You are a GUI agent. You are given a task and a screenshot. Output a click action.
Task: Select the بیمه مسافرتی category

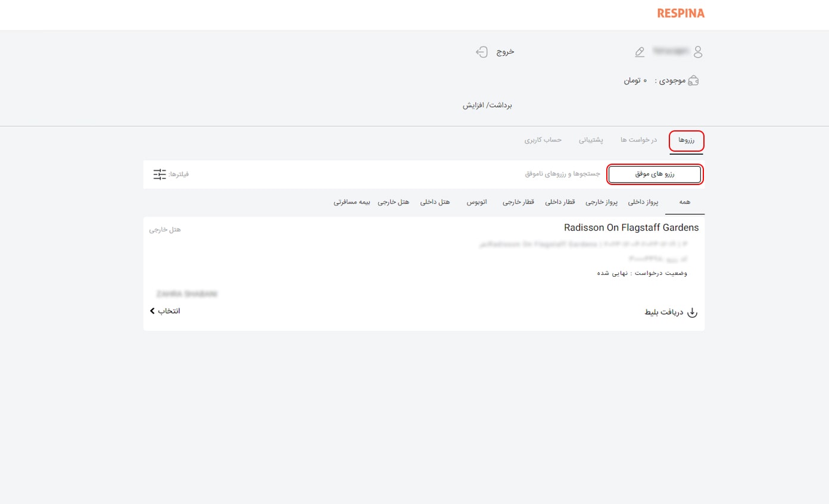(351, 202)
